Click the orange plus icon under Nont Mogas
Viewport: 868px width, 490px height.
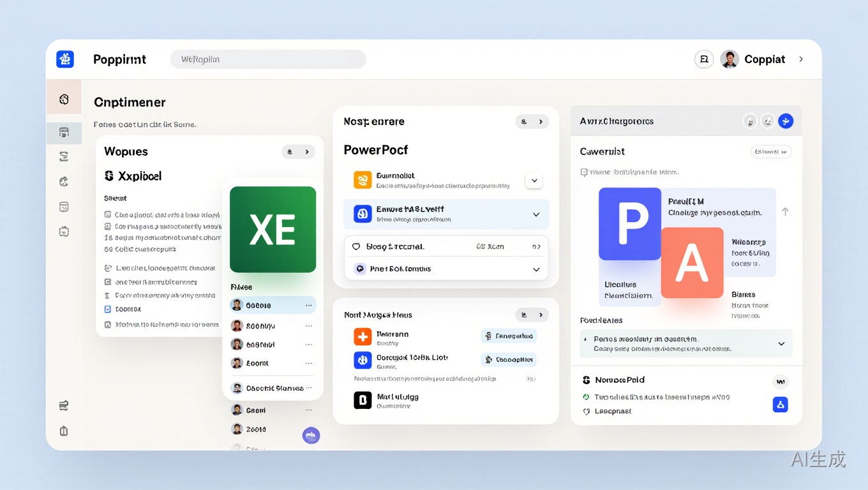tap(363, 337)
